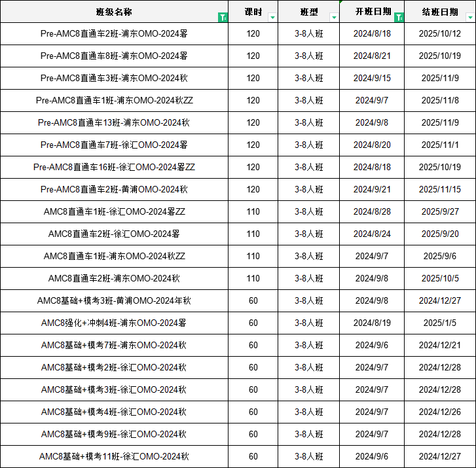This screenshot has width=476, height=468.
Task: Select cell Pre-AMC8直通车2班-黄浦OMO-2024秋
Action: (x=114, y=189)
